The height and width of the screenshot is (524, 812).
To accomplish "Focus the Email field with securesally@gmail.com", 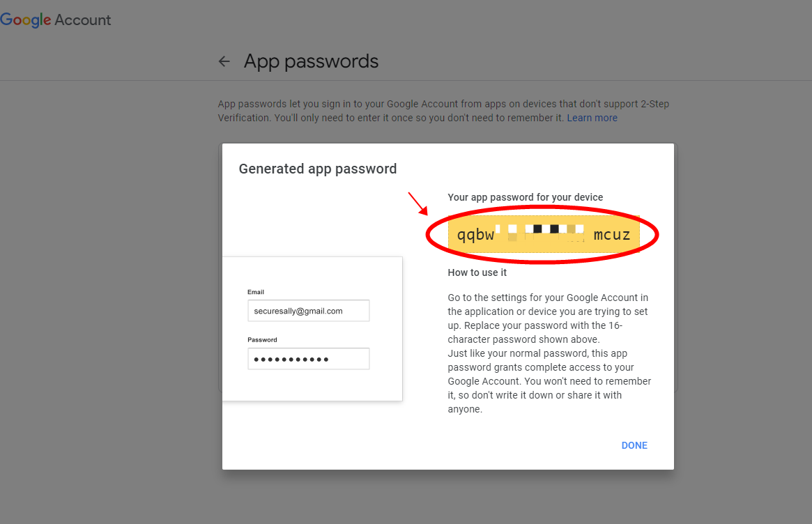I will coord(309,311).
